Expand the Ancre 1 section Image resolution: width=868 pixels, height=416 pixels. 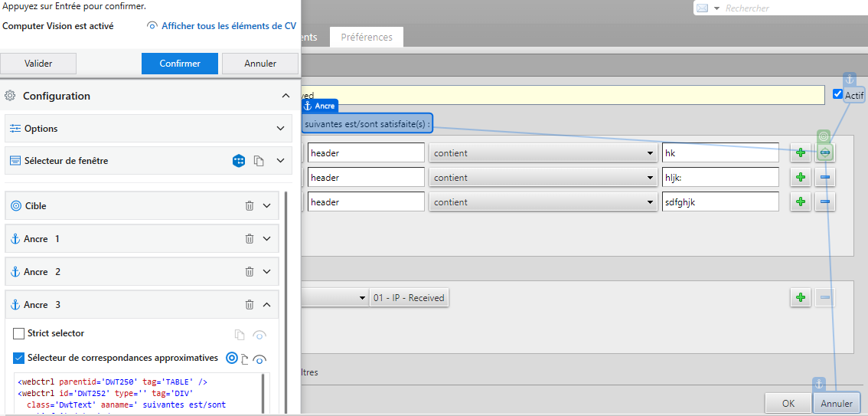click(267, 239)
